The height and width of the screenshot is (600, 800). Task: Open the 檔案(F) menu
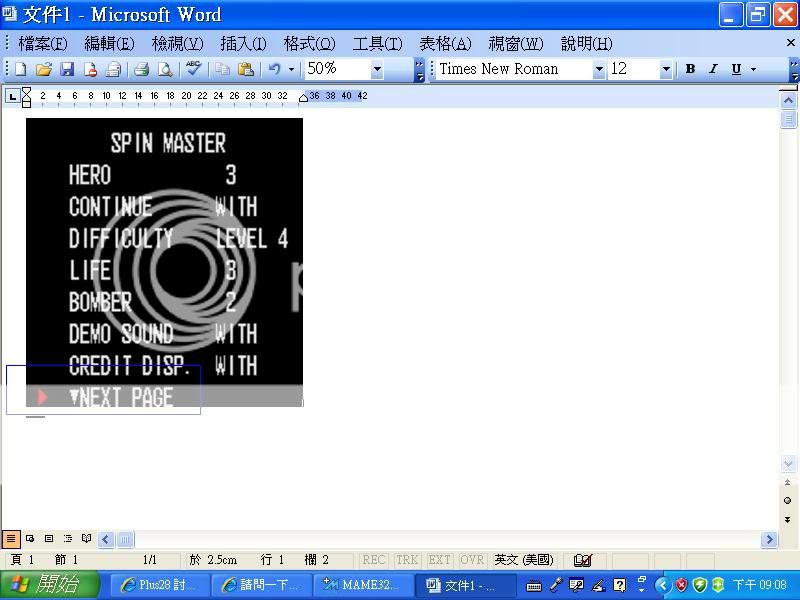(x=43, y=44)
